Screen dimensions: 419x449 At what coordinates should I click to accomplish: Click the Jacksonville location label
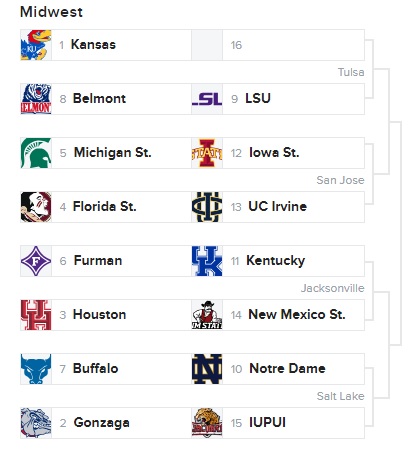[333, 288]
